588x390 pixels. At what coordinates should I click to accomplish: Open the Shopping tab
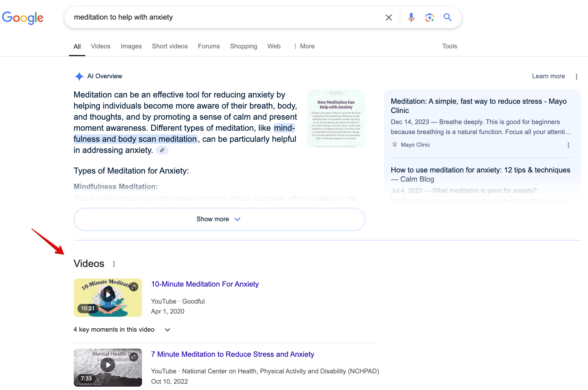(243, 46)
